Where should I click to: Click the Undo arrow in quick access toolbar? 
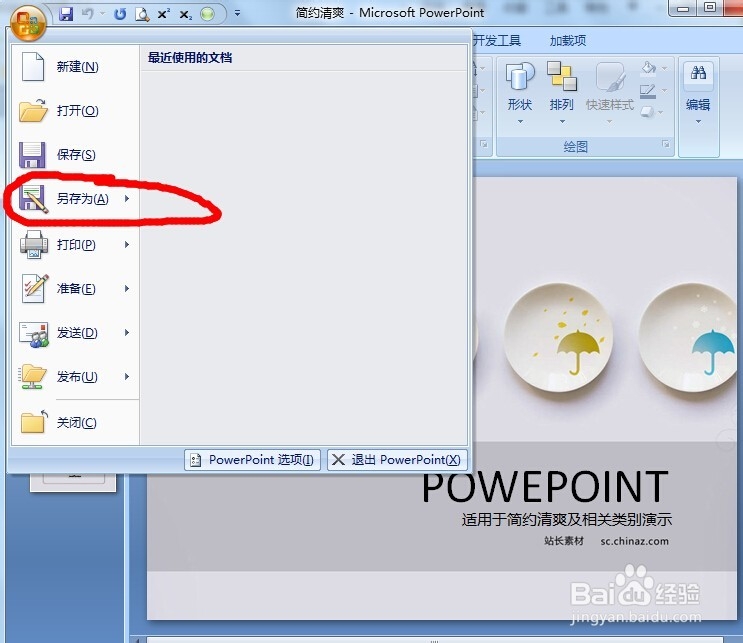coord(88,14)
